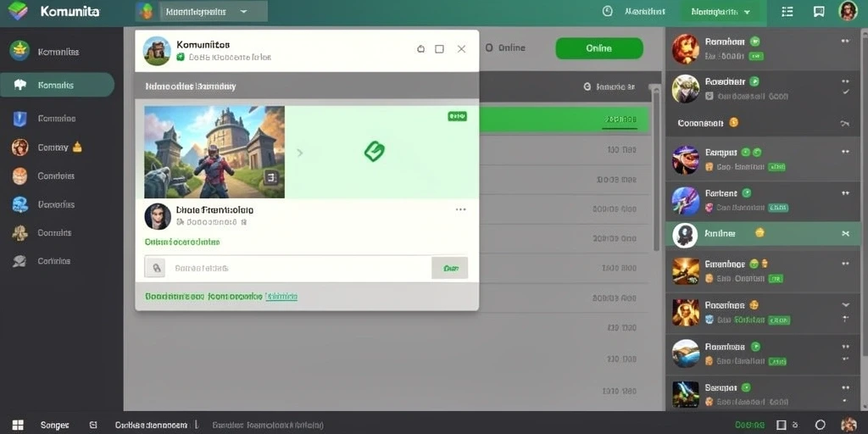Click the green status text in taskbar tray
This screenshot has width=868, height=434.
point(749,426)
